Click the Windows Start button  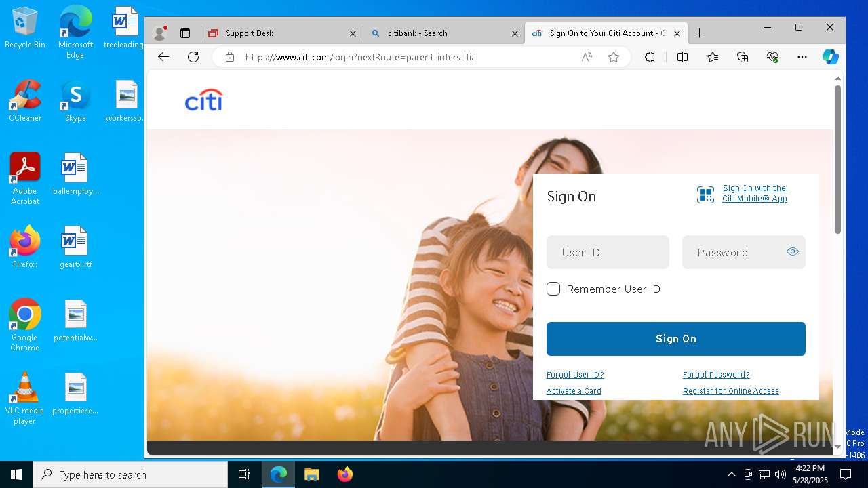[16, 474]
